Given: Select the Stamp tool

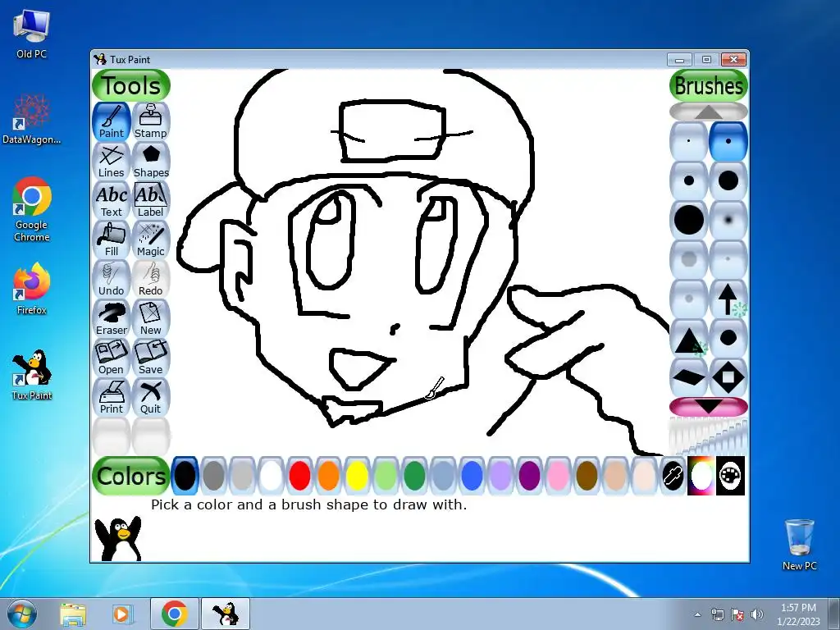Looking at the screenshot, I should pos(151,121).
